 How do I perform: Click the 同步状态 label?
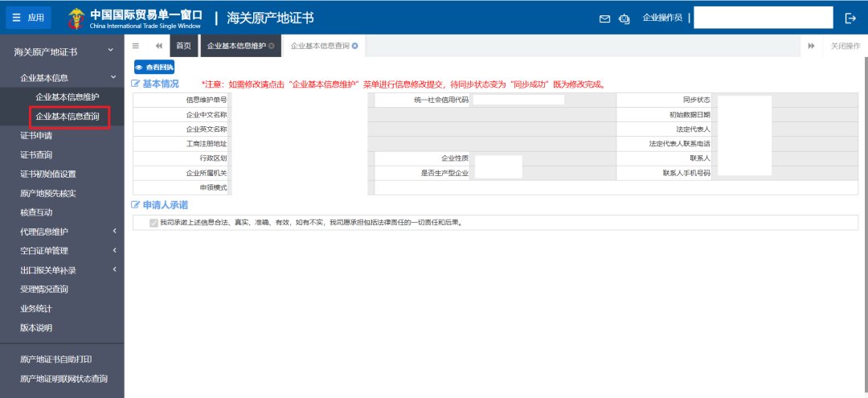[x=696, y=101]
